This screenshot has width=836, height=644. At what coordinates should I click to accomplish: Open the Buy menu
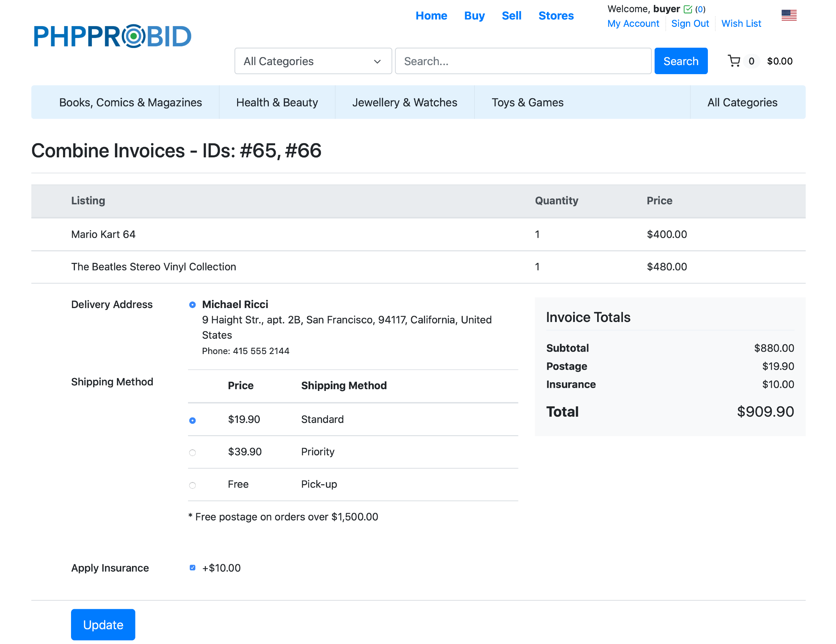point(474,16)
